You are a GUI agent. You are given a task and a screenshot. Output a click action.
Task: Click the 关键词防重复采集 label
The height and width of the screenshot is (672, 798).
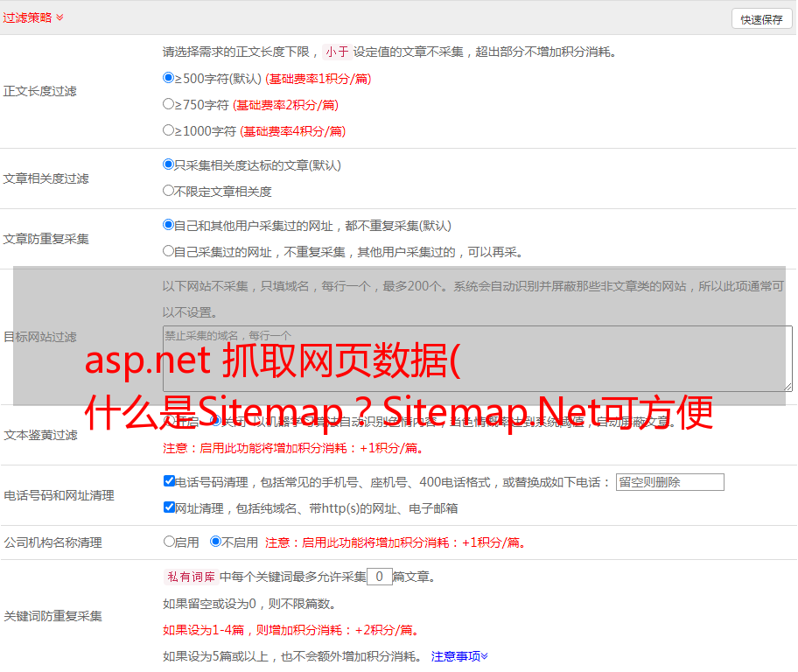pyautogui.click(x=52, y=616)
